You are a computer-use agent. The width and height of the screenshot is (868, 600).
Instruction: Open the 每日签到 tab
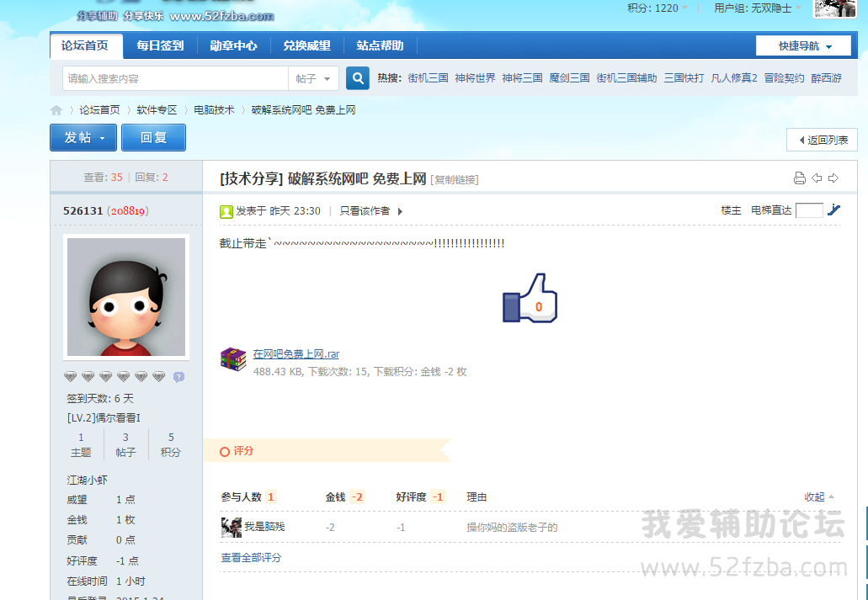point(160,45)
